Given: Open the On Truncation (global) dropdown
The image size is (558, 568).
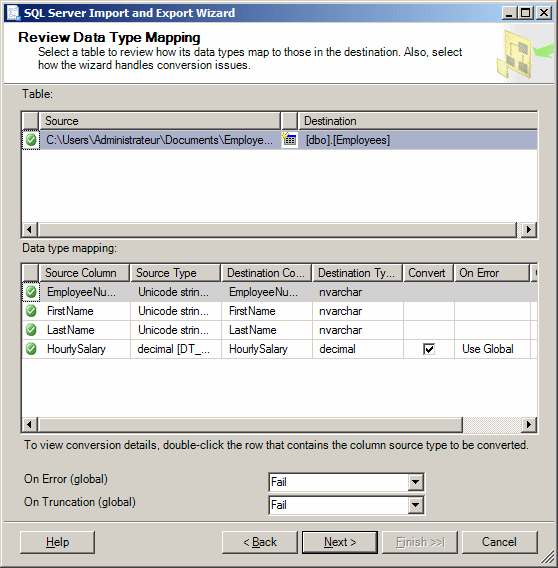Looking at the screenshot, I should (x=415, y=505).
